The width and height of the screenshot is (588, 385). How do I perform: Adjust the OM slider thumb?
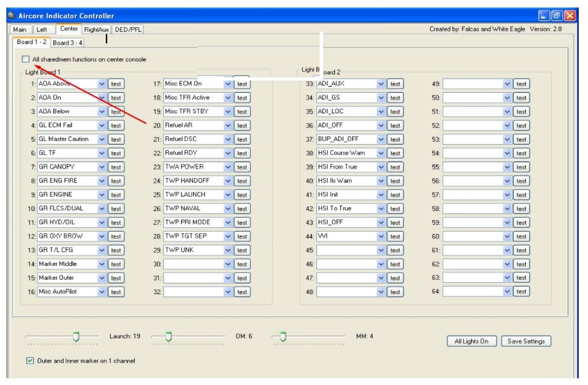[169, 337]
